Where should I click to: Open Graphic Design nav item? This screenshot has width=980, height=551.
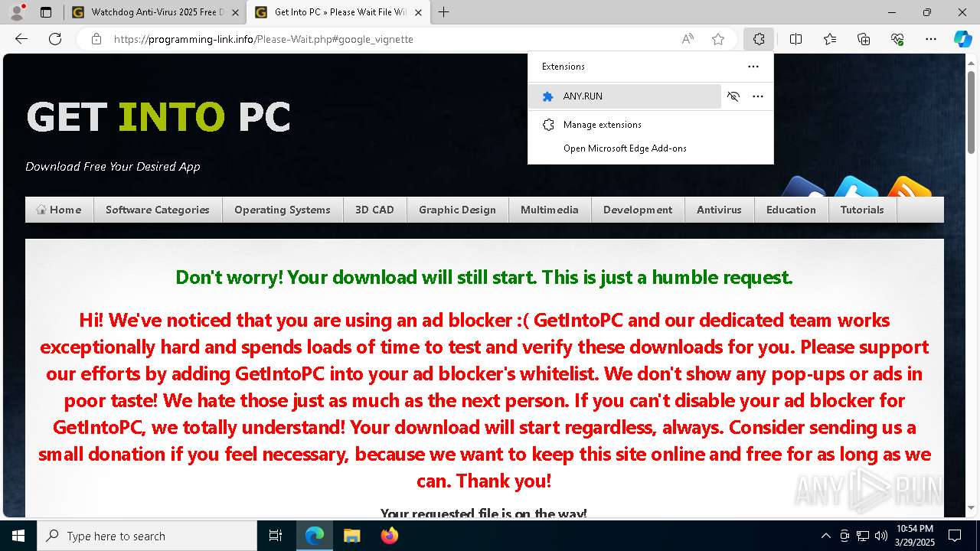(x=457, y=210)
